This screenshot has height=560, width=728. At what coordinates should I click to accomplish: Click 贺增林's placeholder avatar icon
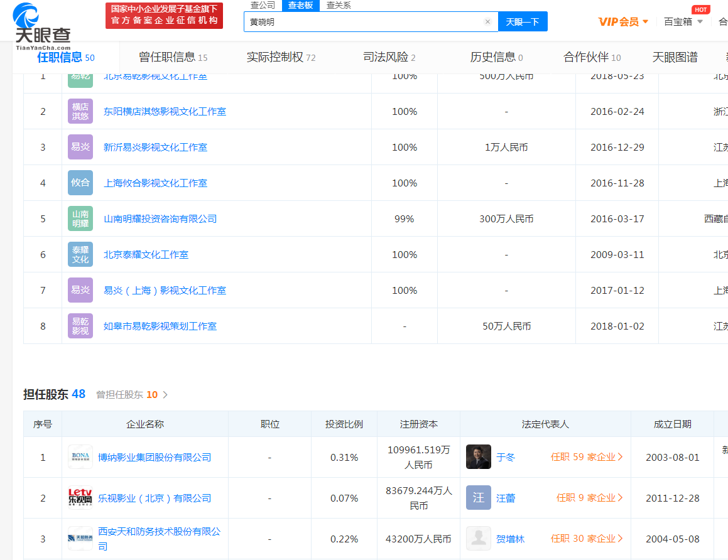pyautogui.click(x=478, y=538)
